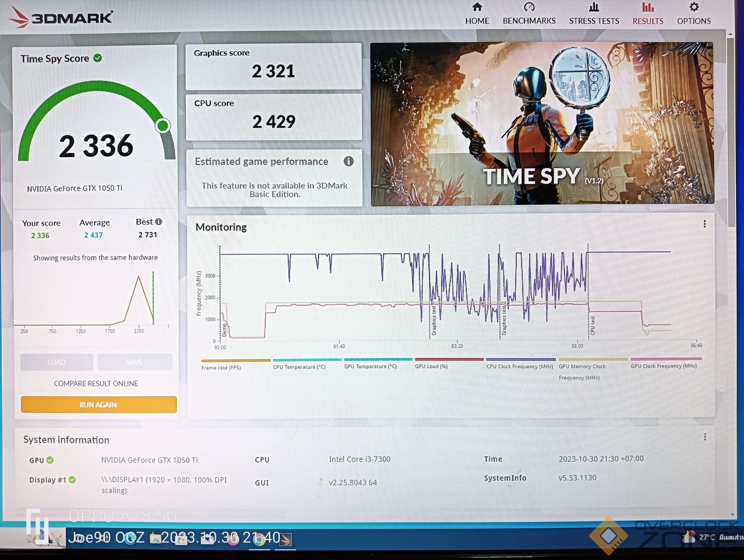The height and width of the screenshot is (560, 744).
Task: Click COMPARE RESULT ONLINE
Action: 96,384
